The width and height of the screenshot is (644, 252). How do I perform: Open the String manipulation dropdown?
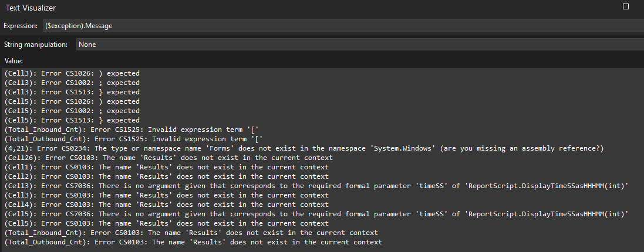coord(358,45)
